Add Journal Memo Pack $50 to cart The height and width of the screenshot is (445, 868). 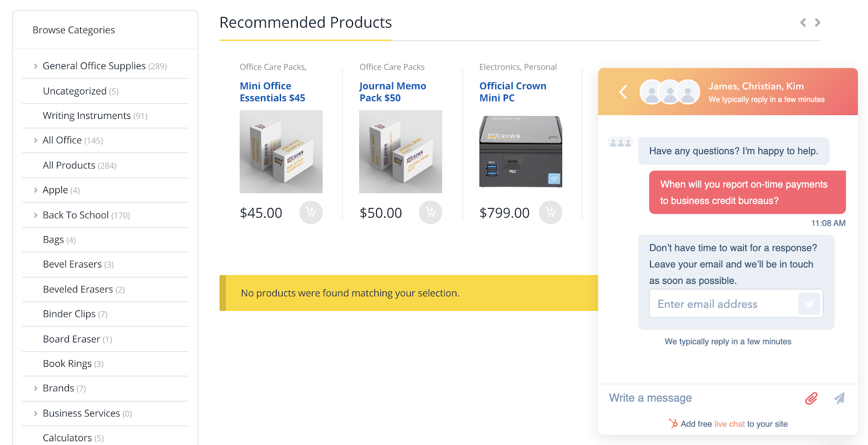431,212
